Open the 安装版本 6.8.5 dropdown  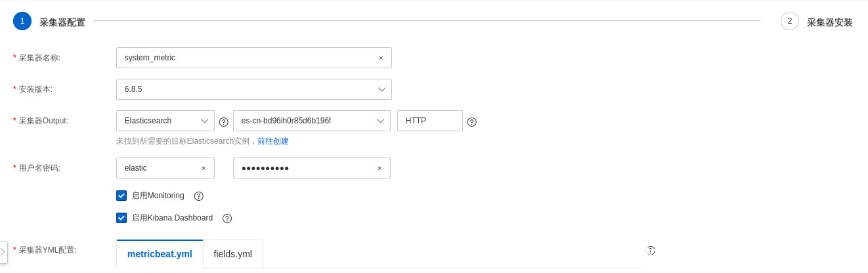tap(254, 89)
